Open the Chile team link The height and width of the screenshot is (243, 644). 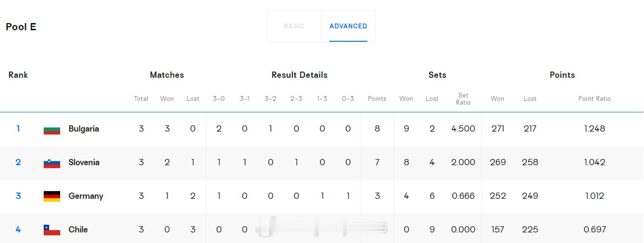78,230
